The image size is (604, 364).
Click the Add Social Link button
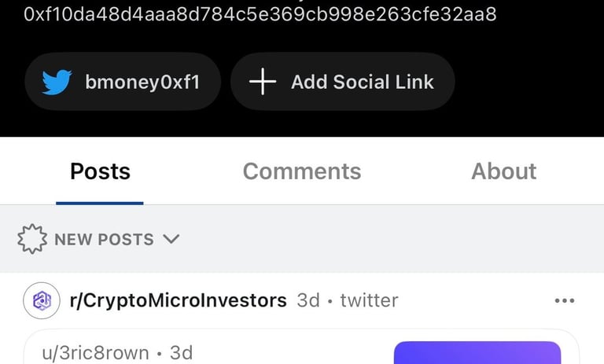(342, 82)
